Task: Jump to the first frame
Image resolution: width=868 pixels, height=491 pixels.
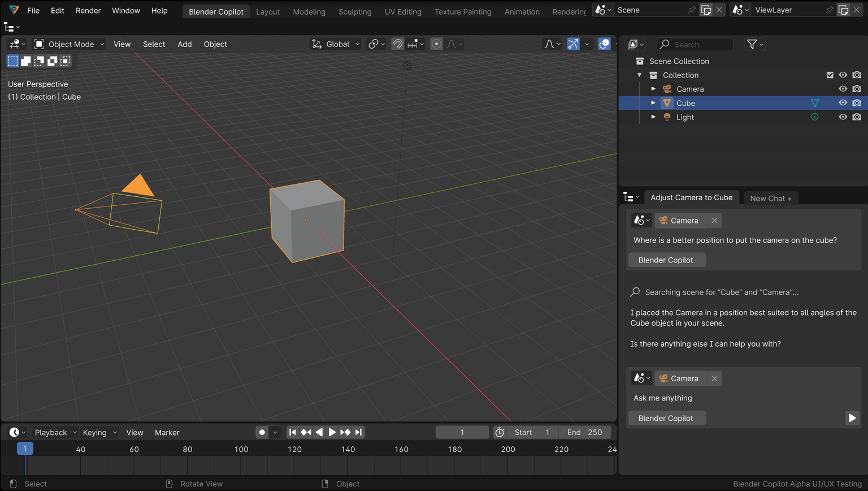Action: tap(292, 432)
